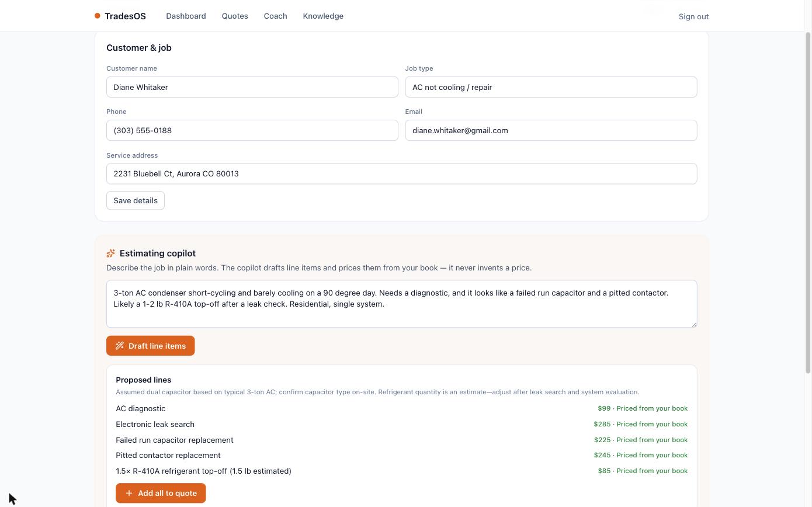
Task: Sign out of the account
Action: coord(693,16)
